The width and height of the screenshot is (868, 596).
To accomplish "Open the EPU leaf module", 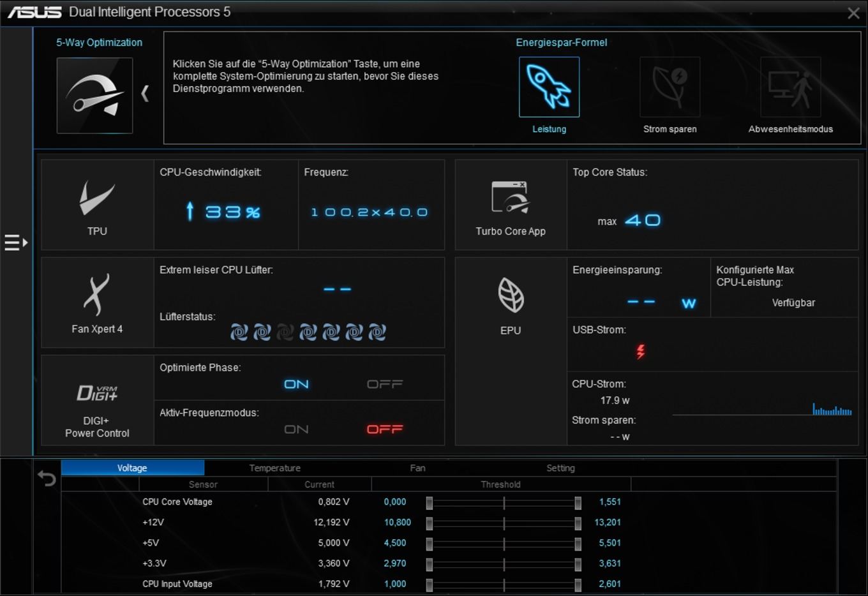I will click(511, 351).
